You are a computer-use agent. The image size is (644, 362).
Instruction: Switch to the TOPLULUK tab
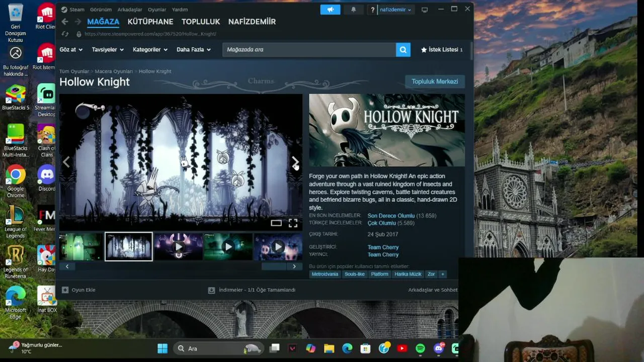(x=201, y=22)
